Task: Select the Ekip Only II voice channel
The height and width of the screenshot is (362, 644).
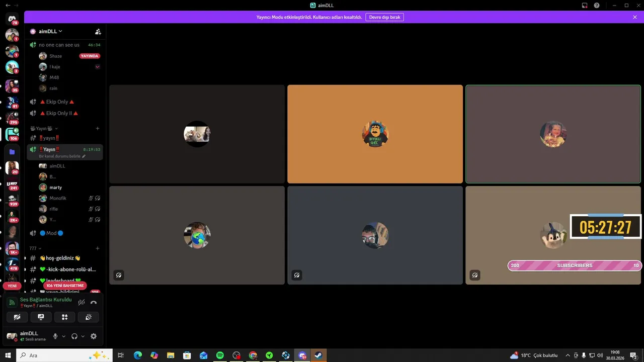Action: tap(65, 113)
